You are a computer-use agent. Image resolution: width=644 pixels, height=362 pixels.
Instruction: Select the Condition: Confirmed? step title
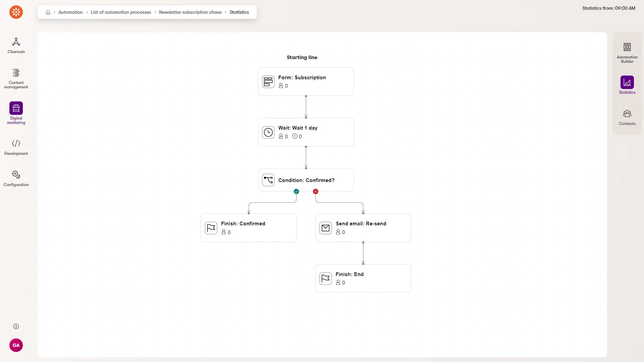click(x=306, y=180)
